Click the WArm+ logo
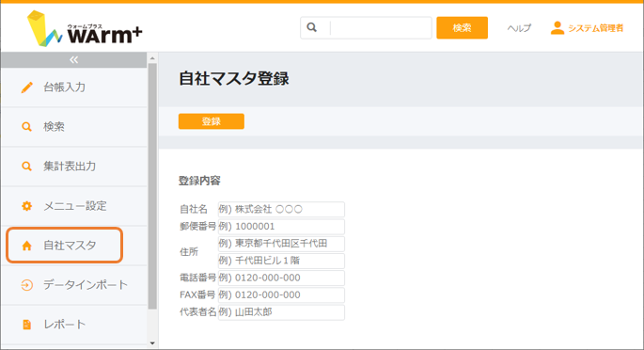The height and width of the screenshot is (350, 644). coord(85,28)
